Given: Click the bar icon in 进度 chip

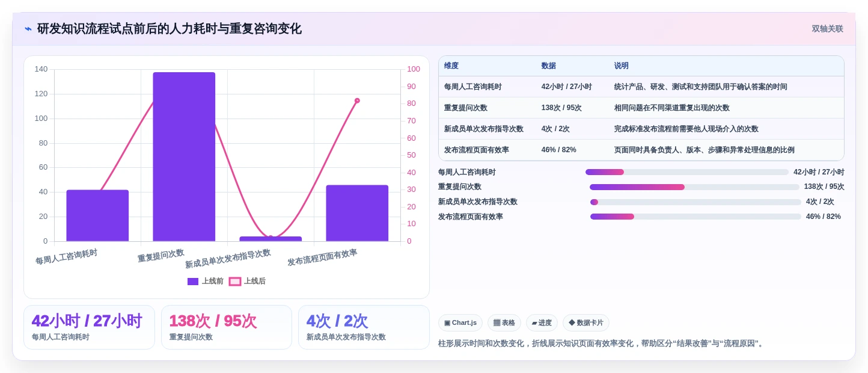Looking at the screenshot, I should (534, 323).
